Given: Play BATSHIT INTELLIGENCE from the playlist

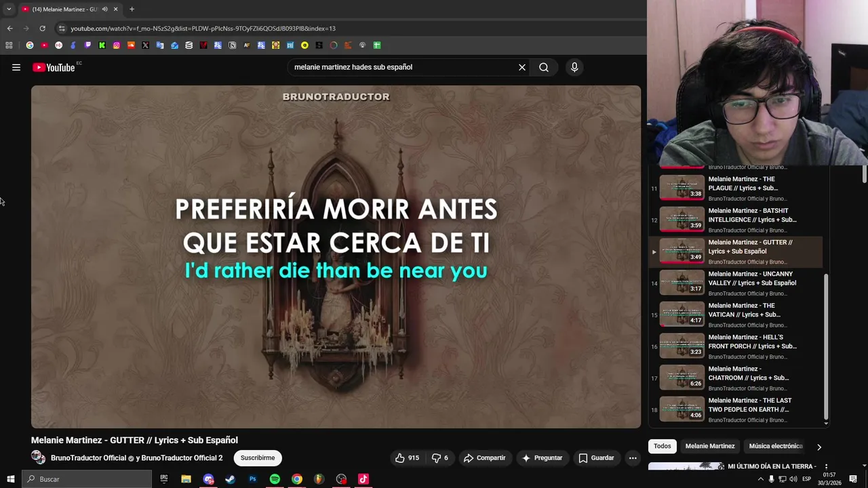Looking at the screenshot, I should [x=735, y=220].
